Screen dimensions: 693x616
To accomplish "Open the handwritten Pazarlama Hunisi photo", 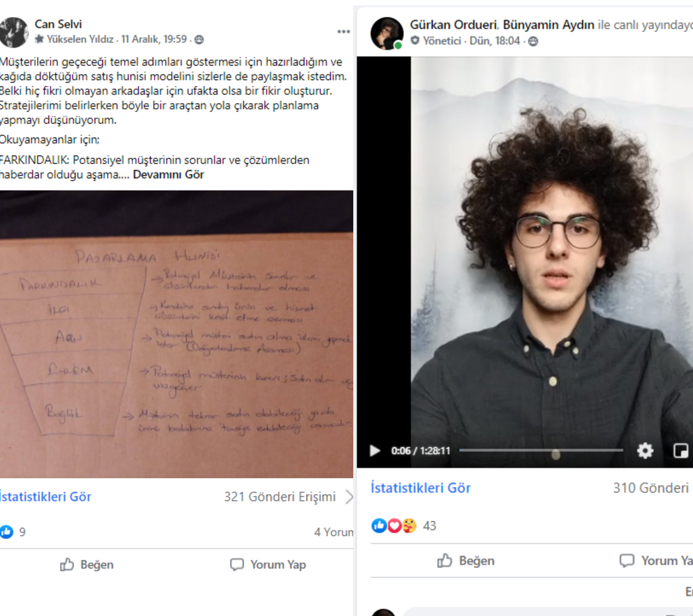I will pyautogui.click(x=177, y=334).
